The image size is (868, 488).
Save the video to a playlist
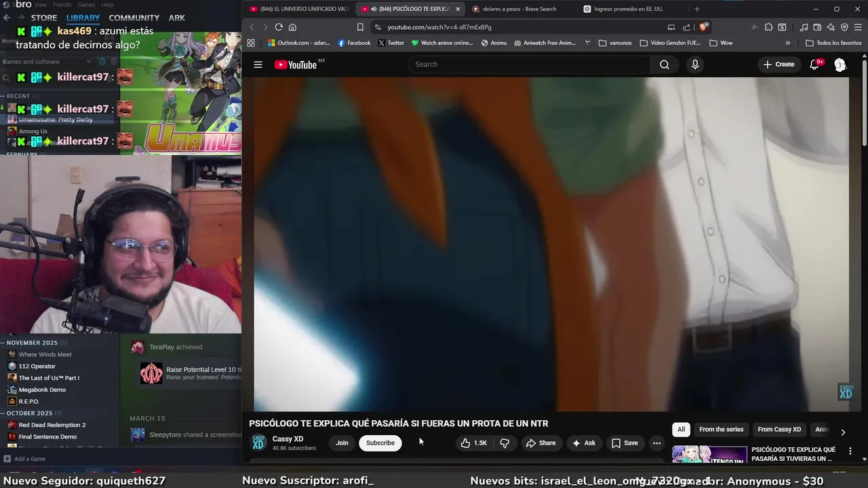point(625,443)
